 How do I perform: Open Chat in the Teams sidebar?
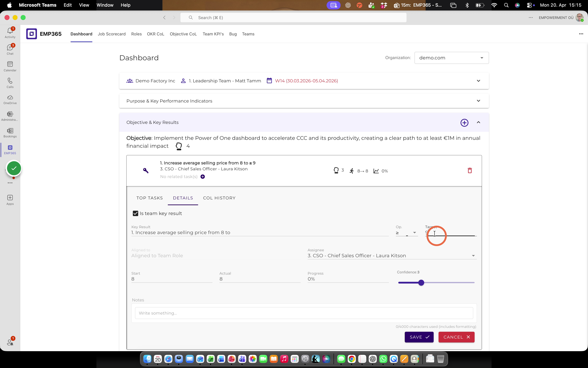tap(10, 49)
